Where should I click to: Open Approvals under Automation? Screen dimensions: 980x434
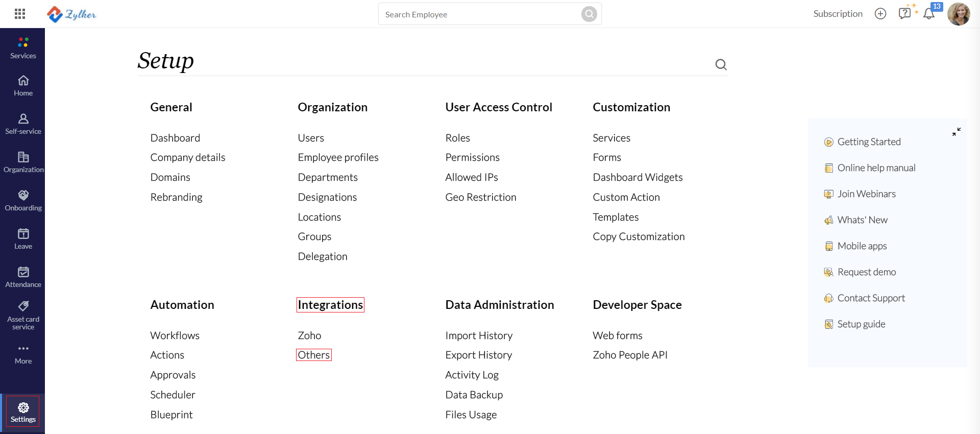(173, 375)
